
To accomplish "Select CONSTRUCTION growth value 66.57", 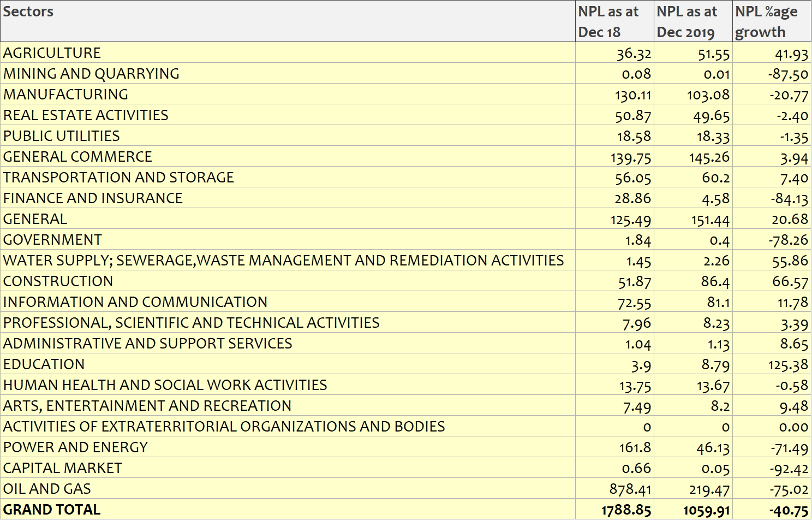I will pos(790,282).
